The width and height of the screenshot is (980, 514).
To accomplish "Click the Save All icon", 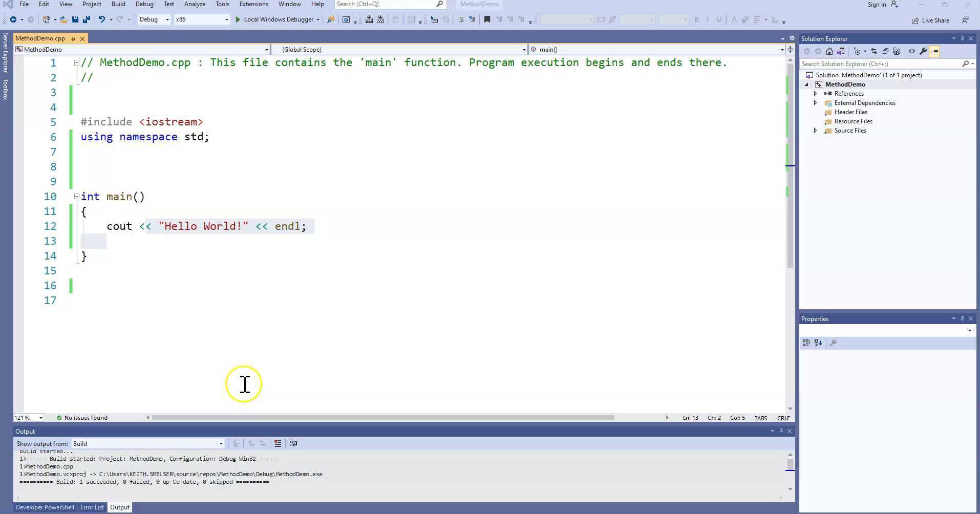I will point(88,19).
